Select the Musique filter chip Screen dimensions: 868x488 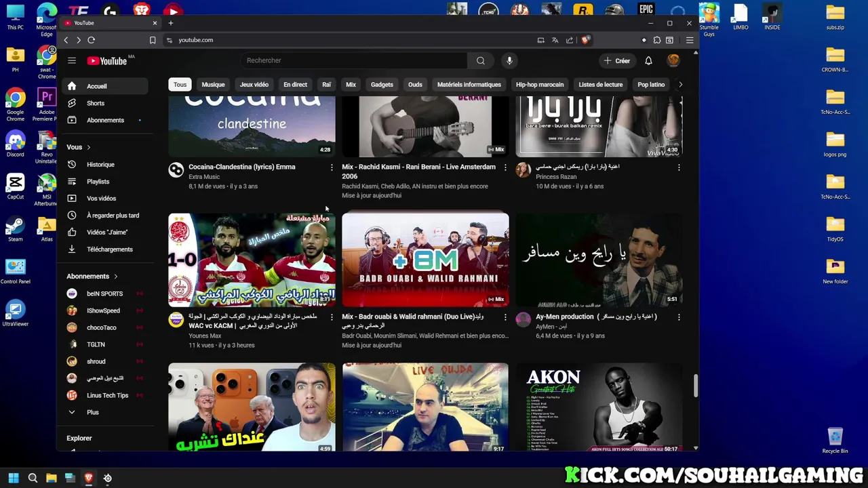click(x=213, y=85)
